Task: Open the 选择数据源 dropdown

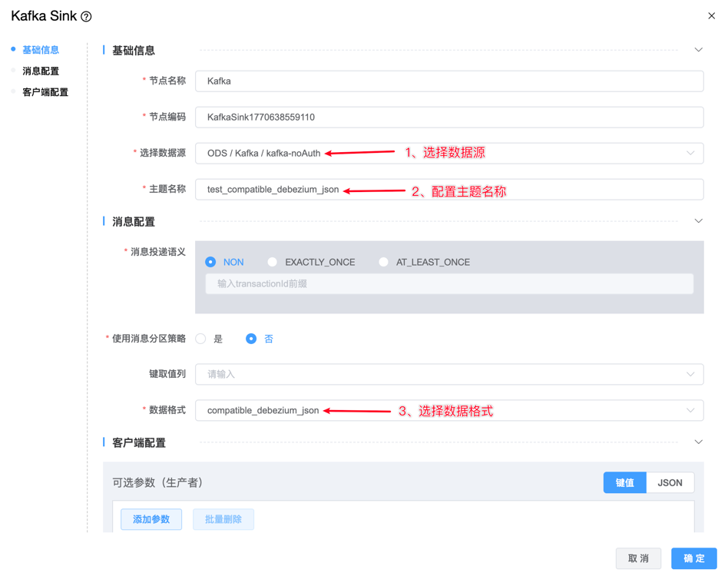Action: tap(449, 153)
